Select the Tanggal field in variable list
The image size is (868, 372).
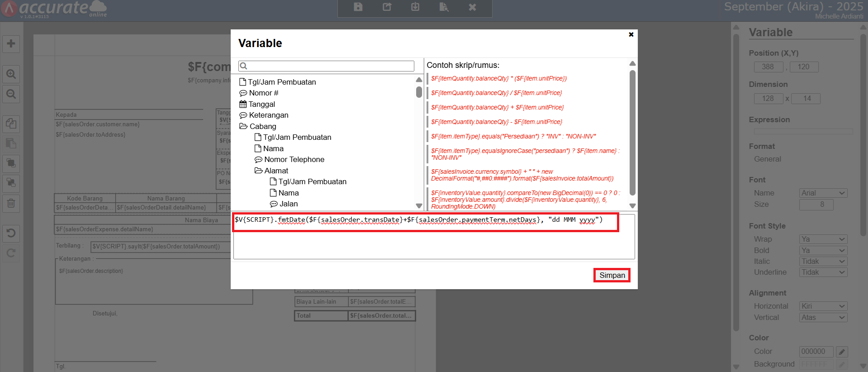point(261,104)
